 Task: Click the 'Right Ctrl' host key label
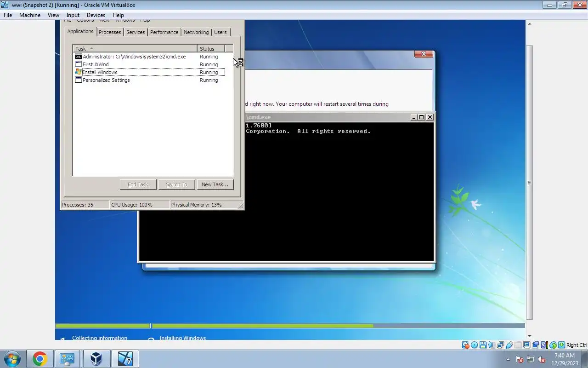tap(577, 345)
